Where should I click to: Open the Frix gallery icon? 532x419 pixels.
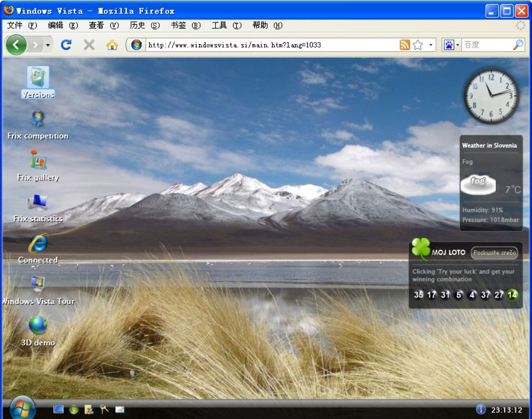click(38, 166)
